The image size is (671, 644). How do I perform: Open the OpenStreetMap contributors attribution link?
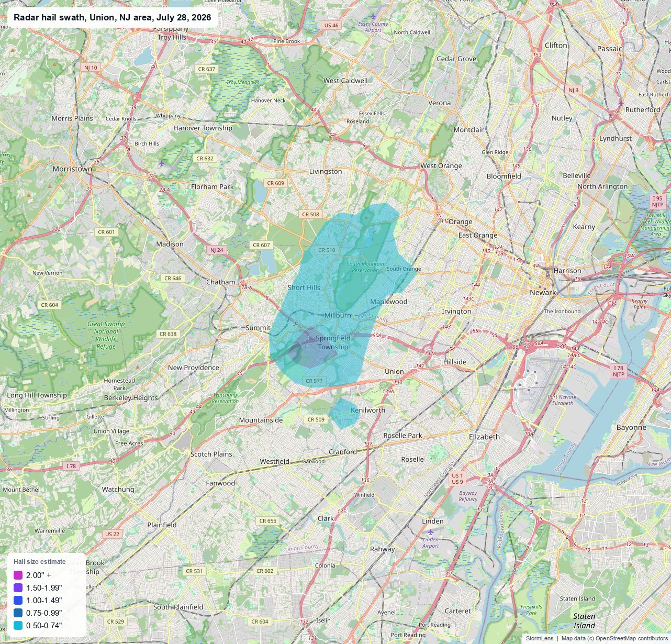(x=632, y=638)
